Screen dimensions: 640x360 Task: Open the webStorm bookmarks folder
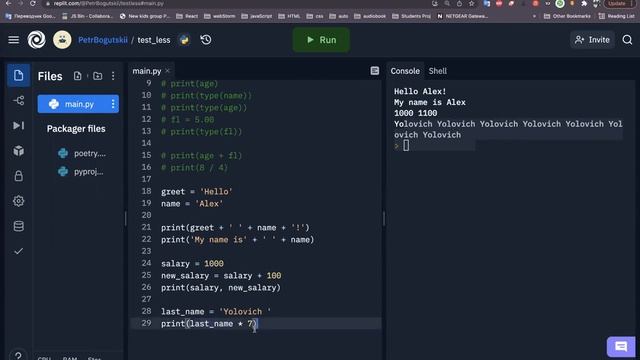pos(220,16)
